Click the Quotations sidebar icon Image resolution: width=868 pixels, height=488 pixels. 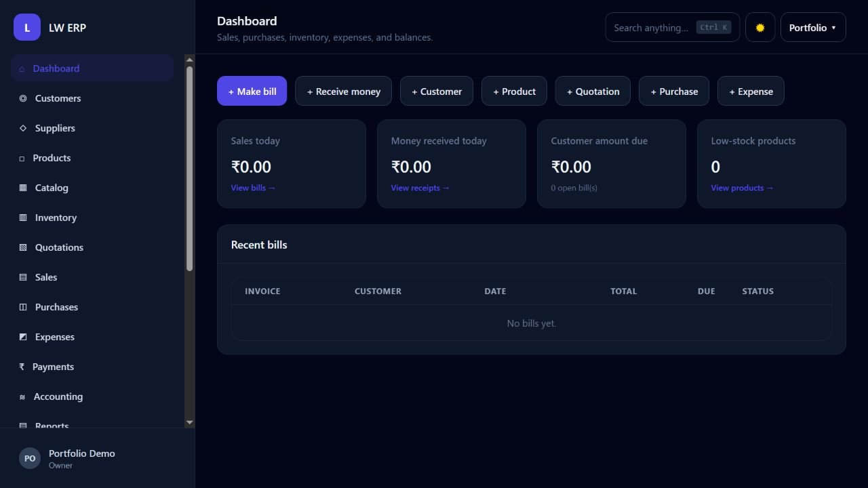pos(23,247)
